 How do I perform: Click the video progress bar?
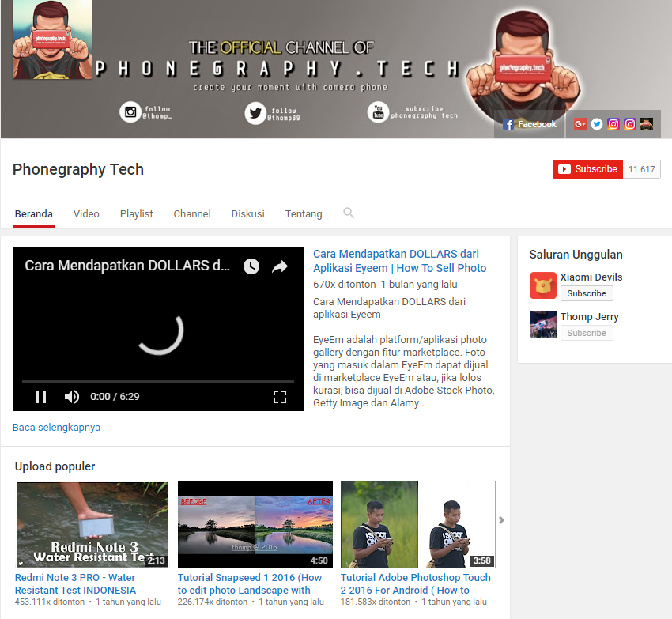click(158, 381)
